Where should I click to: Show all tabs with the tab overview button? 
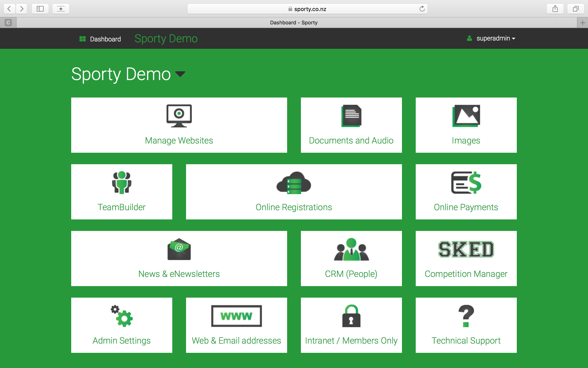(576, 9)
